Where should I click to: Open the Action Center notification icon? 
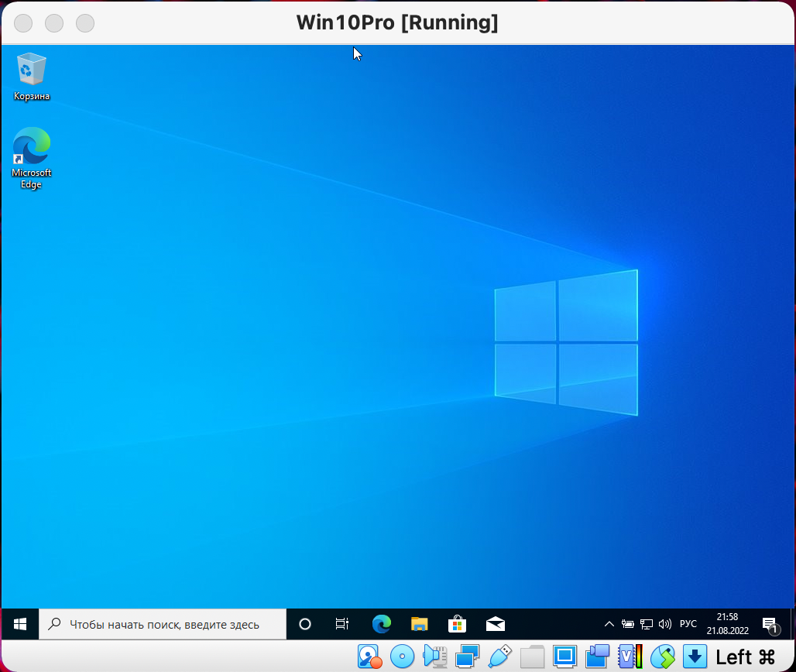coord(770,626)
